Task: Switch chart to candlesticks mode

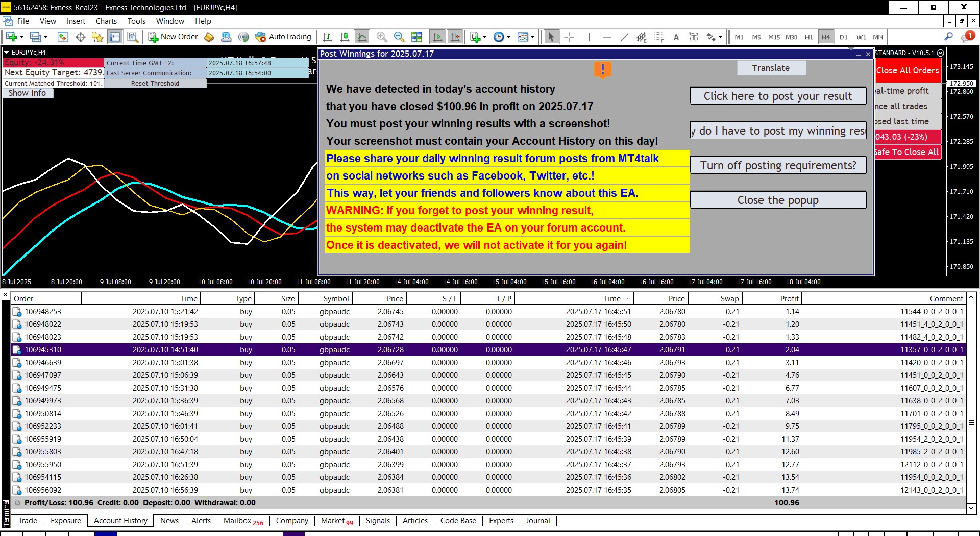Action: tap(345, 37)
